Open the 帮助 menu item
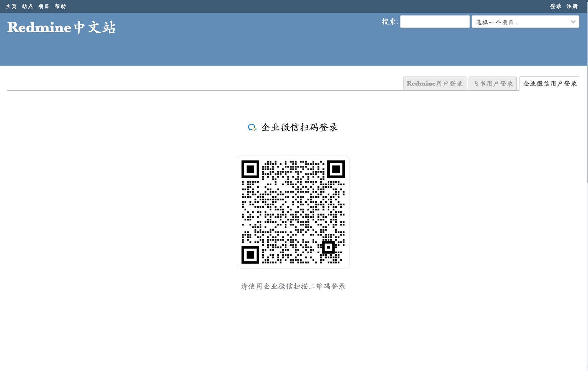This screenshot has width=588, height=371. click(x=60, y=6)
